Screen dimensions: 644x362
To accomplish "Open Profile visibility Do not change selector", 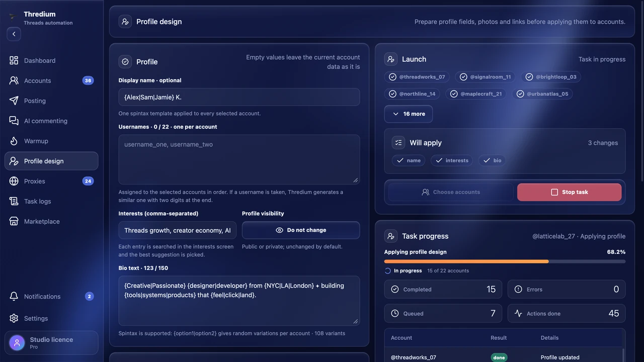I will tap(301, 230).
